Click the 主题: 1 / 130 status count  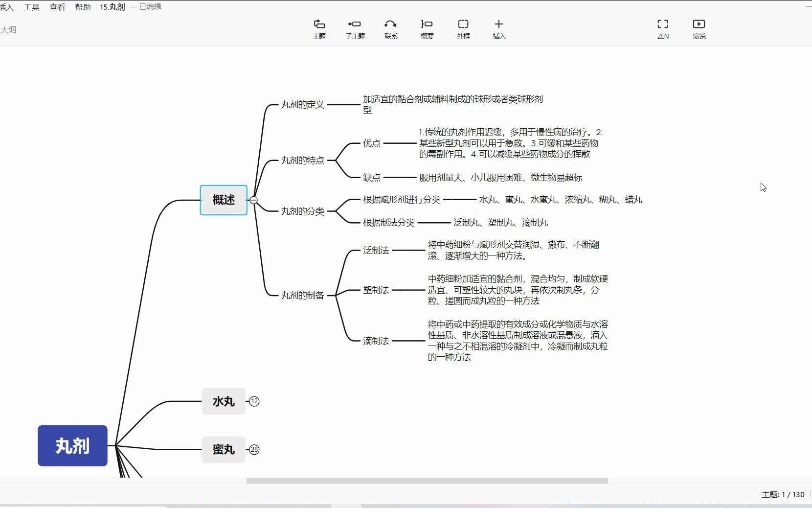783,495
